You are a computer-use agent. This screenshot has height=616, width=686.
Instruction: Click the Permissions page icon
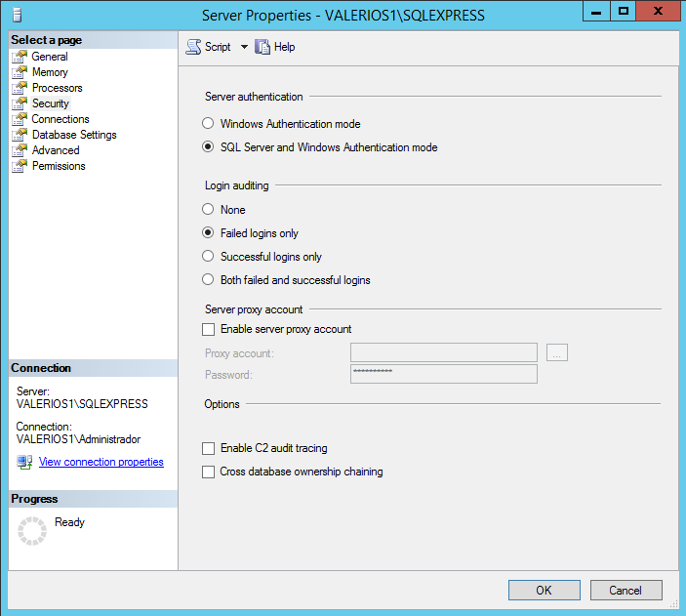[x=20, y=166]
